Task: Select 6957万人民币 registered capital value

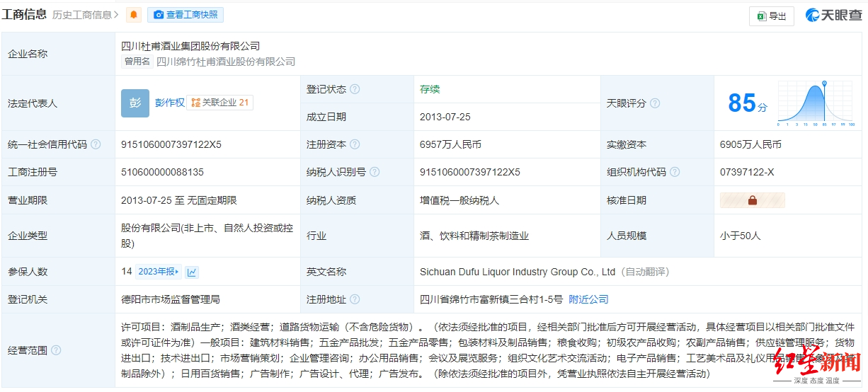Action: [x=450, y=144]
